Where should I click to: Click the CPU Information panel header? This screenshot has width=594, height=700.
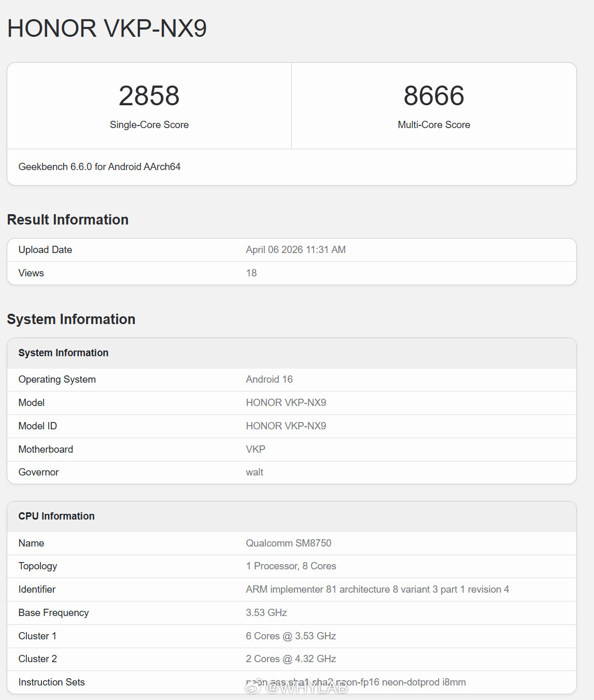click(56, 516)
